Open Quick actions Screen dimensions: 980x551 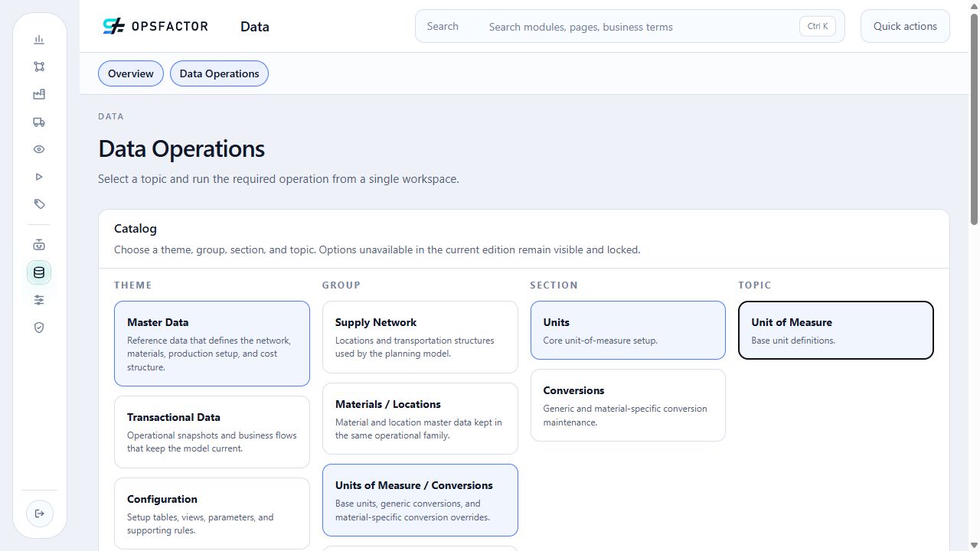905,26
